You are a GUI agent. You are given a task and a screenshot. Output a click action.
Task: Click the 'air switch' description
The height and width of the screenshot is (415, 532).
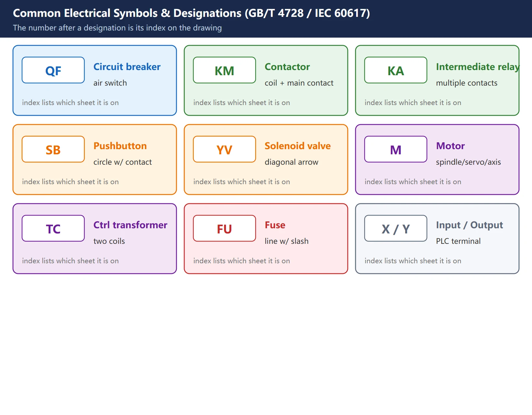coord(110,83)
